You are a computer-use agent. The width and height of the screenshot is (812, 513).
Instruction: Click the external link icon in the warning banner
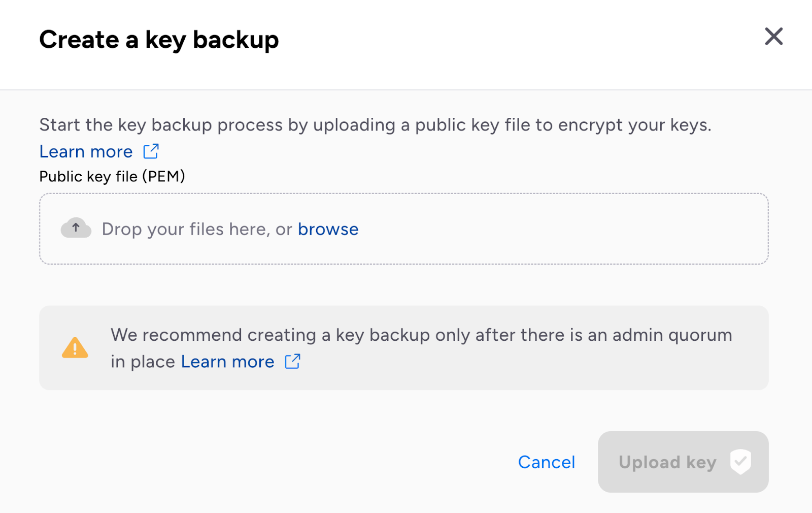(293, 362)
